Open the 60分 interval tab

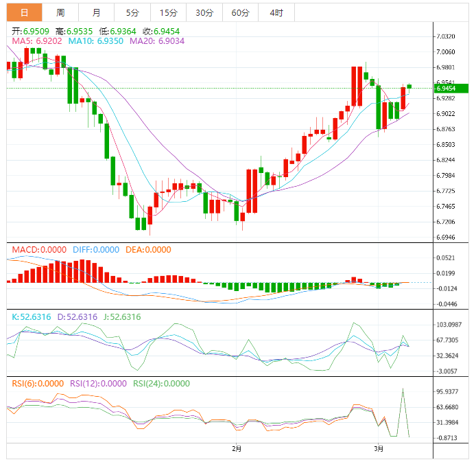(x=241, y=13)
